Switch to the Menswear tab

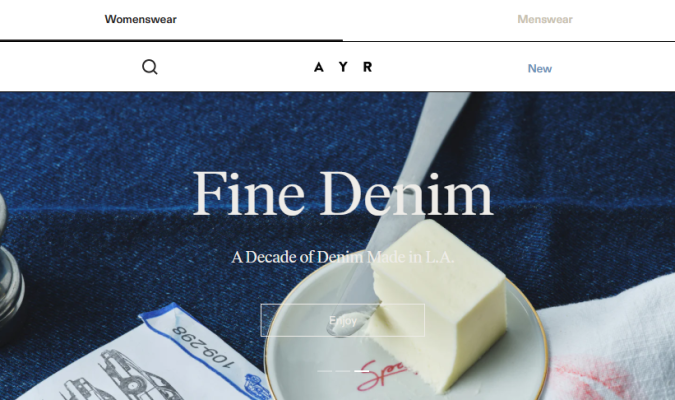[545, 19]
